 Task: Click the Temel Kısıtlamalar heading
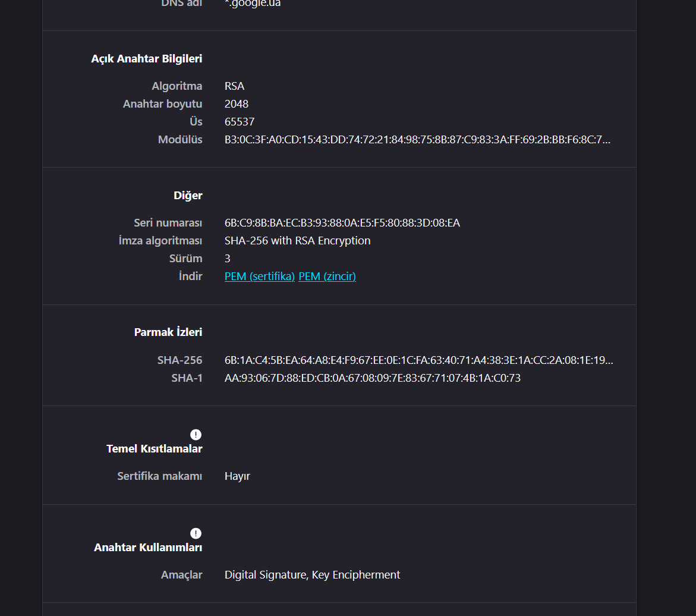click(x=155, y=448)
